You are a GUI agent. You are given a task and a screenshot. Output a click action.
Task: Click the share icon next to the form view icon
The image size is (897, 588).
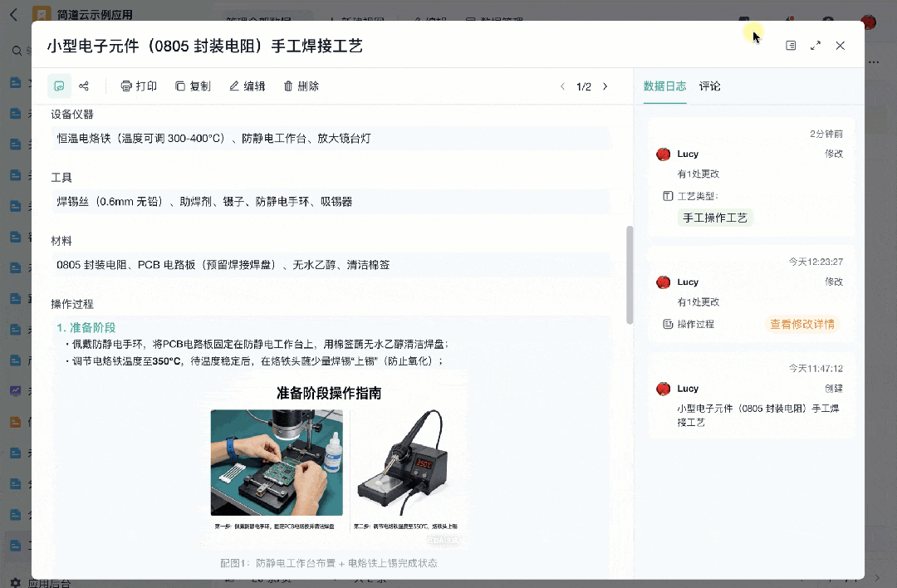[x=84, y=86]
